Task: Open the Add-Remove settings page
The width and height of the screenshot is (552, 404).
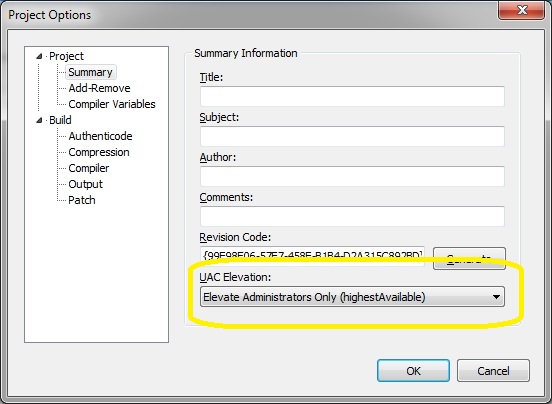Action: click(99, 88)
